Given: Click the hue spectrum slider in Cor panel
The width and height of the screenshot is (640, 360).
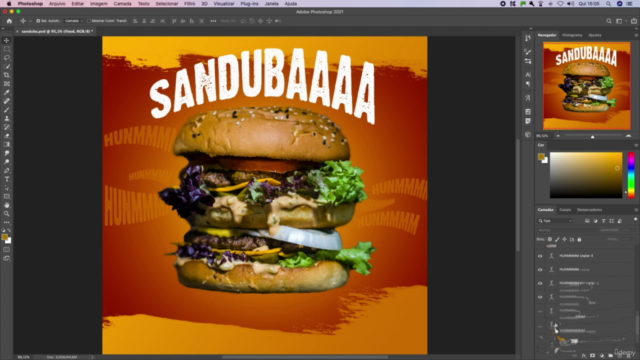Looking at the screenshot, I should click(631, 175).
